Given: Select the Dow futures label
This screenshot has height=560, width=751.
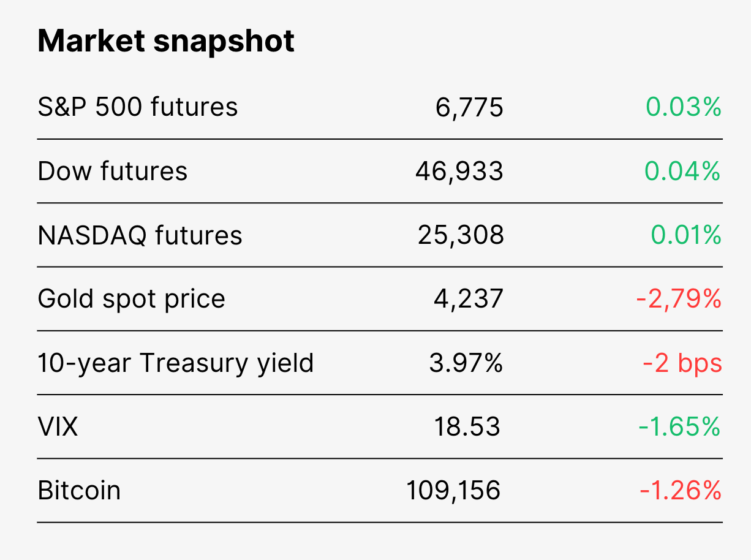Looking at the screenshot, I should tap(113, 171).
